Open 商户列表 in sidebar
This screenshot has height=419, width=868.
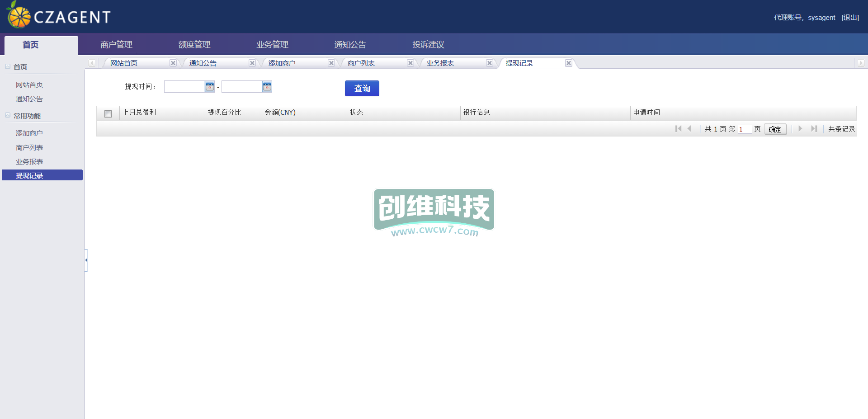[x=29, y=148]
